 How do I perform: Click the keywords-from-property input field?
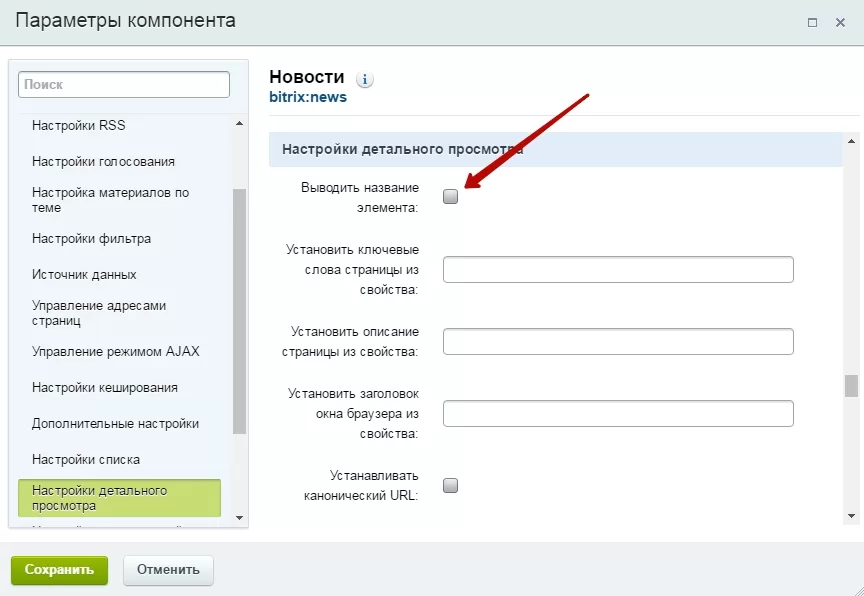point(618,269)
